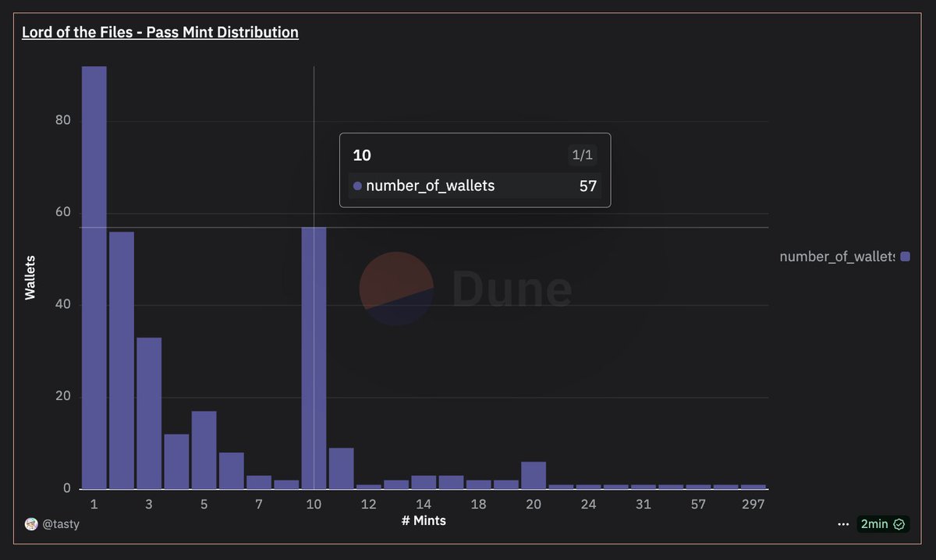Select the highlighted bar at 10 mints

click(314, 359)
